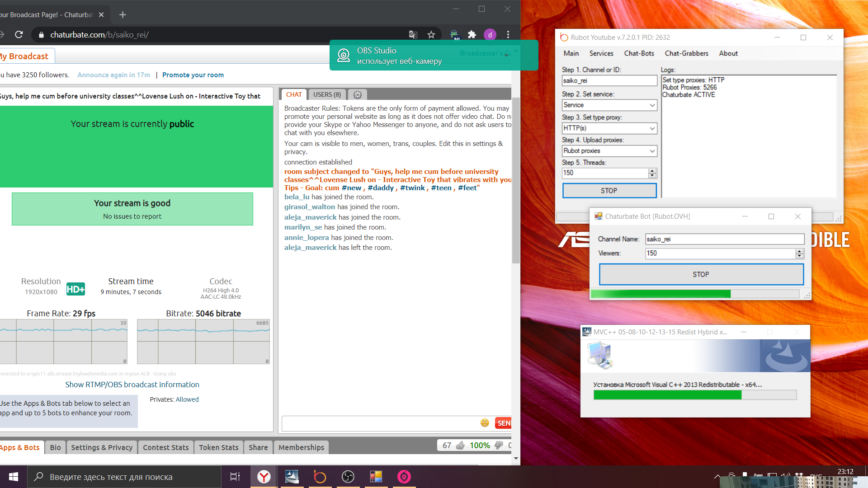Open the browser extensions puzzle icon
Viewport: 868px width, 488px height.
point(472,34)
